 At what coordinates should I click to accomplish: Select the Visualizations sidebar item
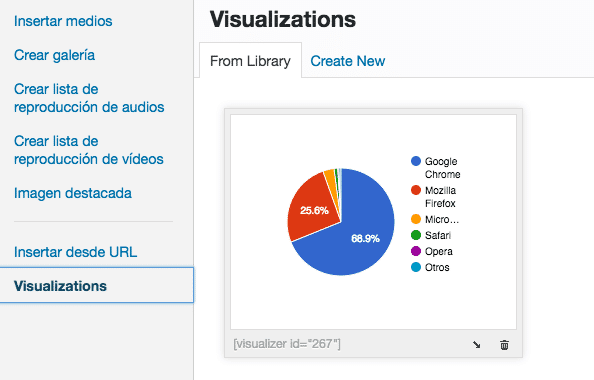[97, 285]
